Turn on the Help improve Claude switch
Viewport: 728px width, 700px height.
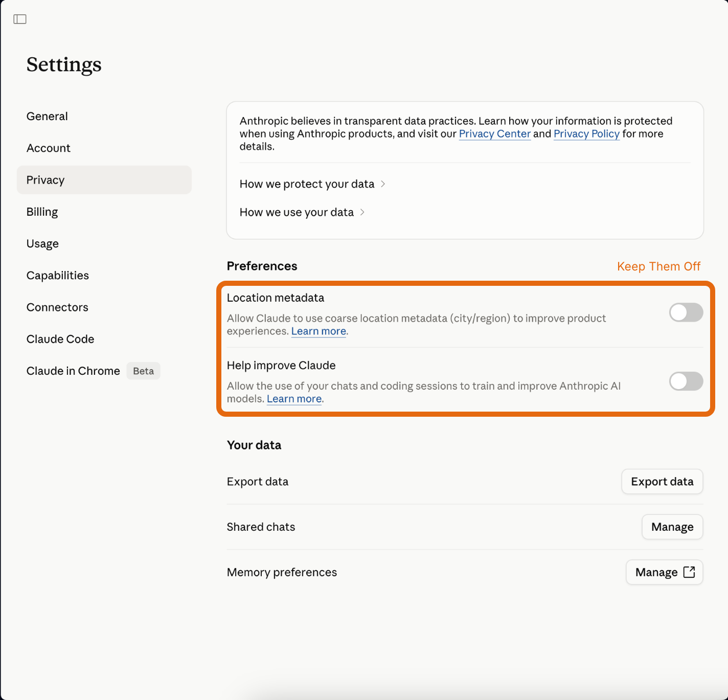686,381
